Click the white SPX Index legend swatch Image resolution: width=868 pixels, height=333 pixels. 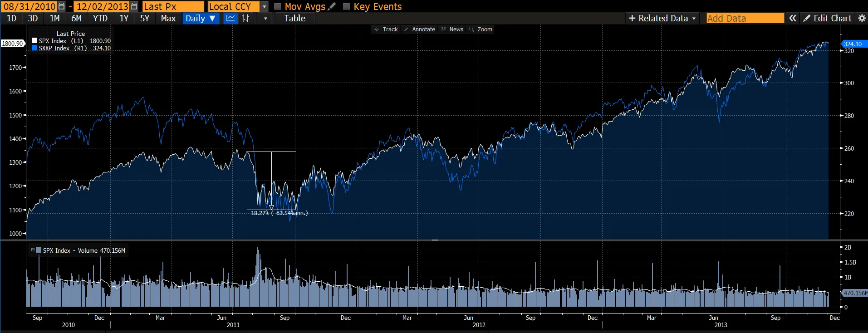pos(34,41)
